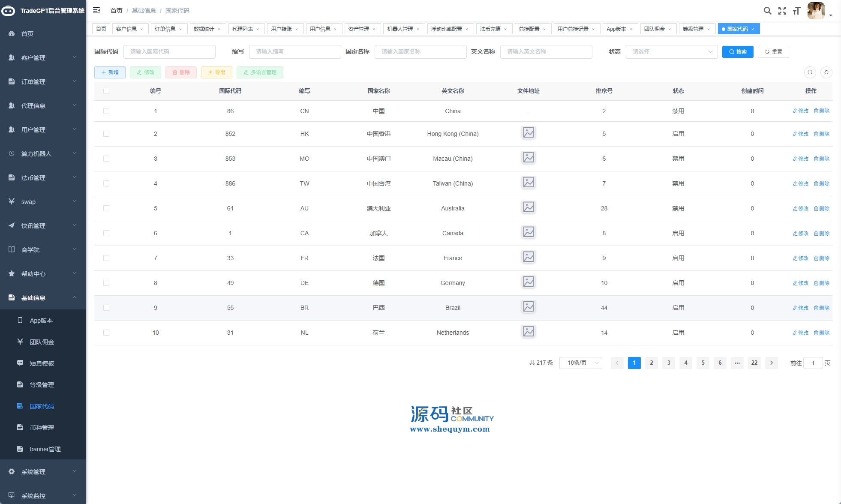Click user avatar in top right
Image resolution: width=841 pixels, height=504 pixels.
point(816,11)
